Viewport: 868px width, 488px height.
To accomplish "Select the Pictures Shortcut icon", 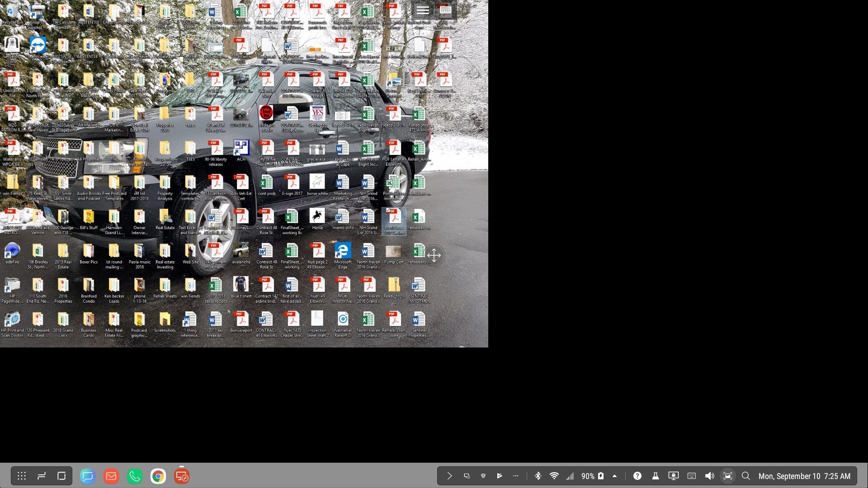I will [x=393, y=84].
